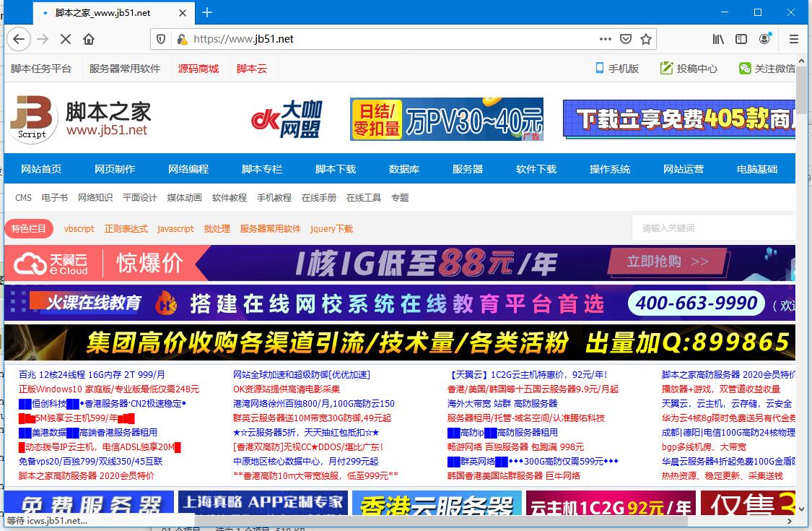Screen dimensions: 812x531
Task: Open CMS sub-navigation link
Action: [23, 197]
